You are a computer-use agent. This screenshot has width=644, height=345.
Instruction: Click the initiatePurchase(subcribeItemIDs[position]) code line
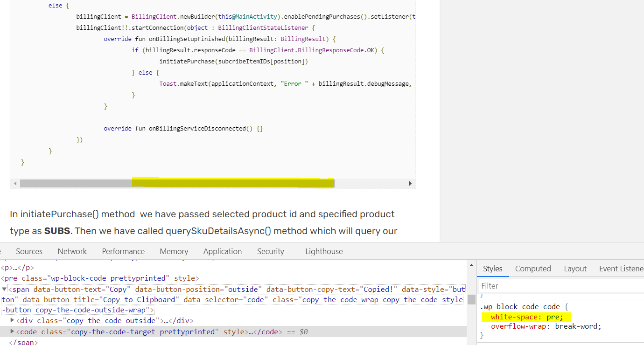point(234,61)
